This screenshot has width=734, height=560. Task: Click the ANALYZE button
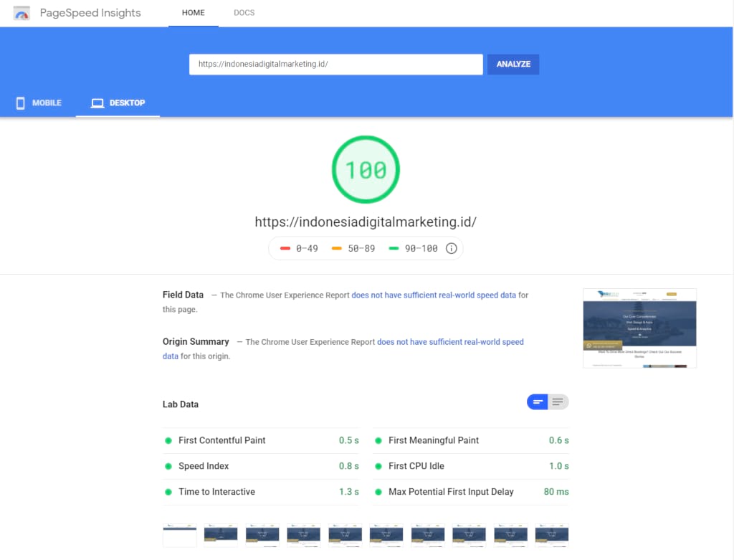[x=513, y=64]
